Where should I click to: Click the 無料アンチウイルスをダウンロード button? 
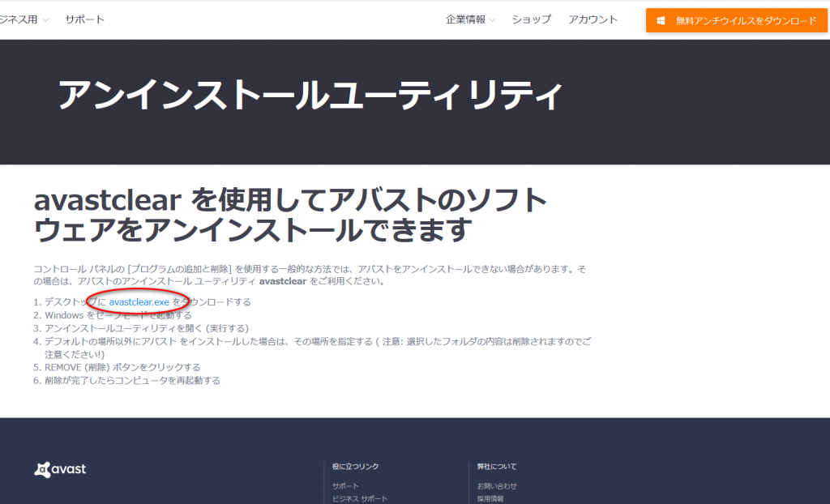click(x=736, y=20)
